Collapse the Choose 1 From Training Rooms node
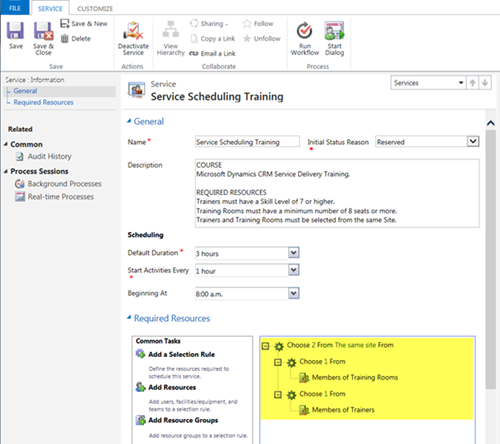This screenshot has height=444, width=500. click(278, 362)
